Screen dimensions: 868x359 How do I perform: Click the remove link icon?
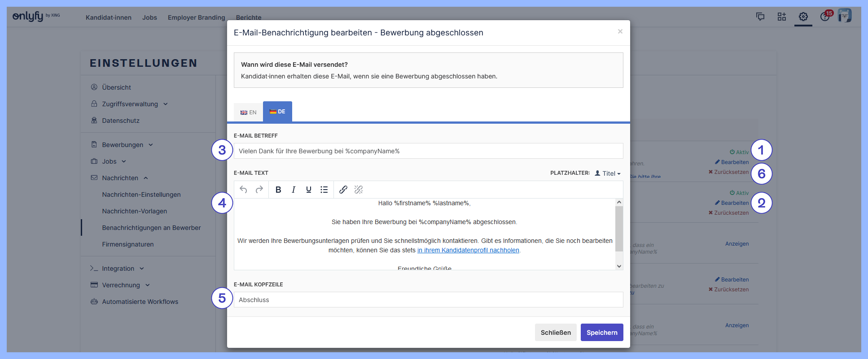(359, 190)
